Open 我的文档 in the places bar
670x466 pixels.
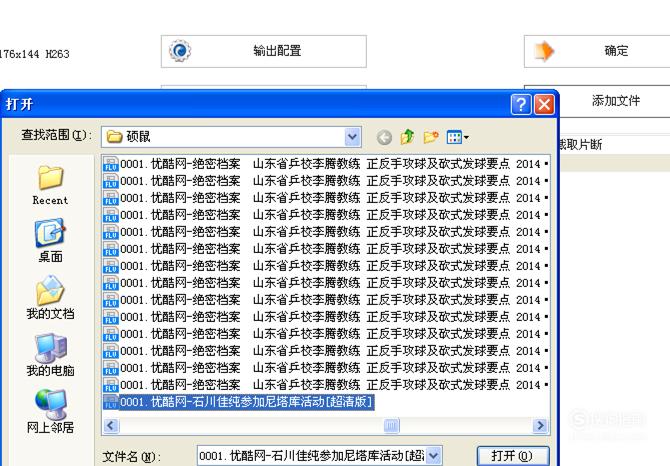pyautogui.click(x=50, y=297)
